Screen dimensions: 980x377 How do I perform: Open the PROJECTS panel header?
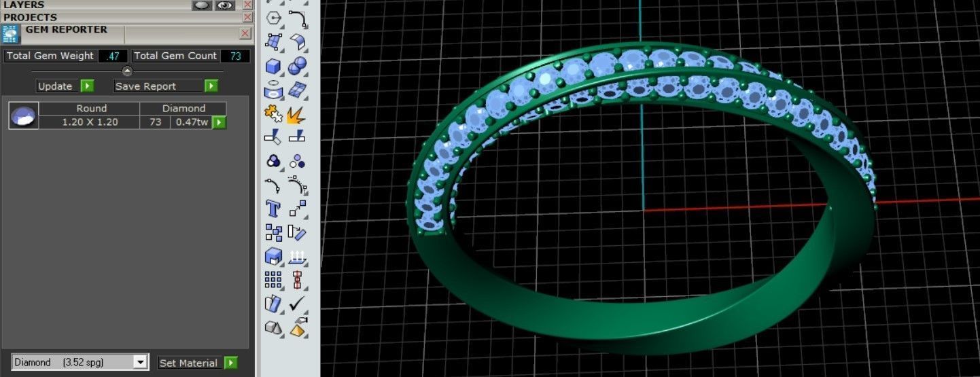(31, 17)
